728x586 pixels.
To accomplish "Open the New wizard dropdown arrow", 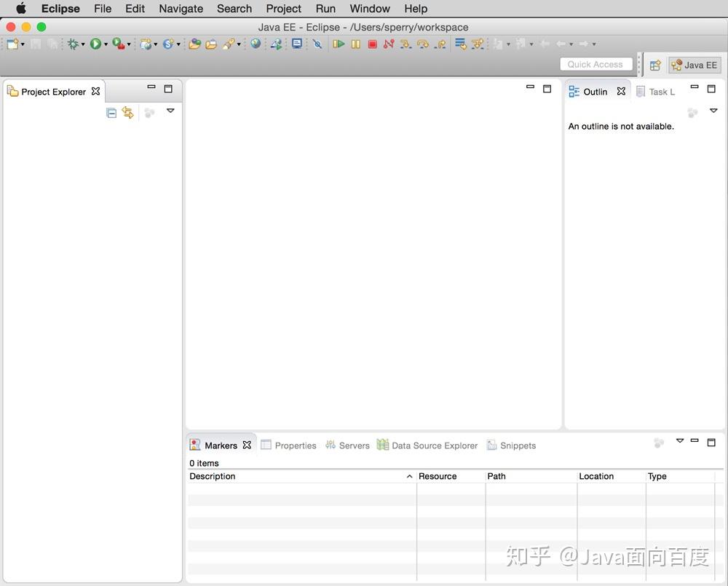I will point(23,44).
